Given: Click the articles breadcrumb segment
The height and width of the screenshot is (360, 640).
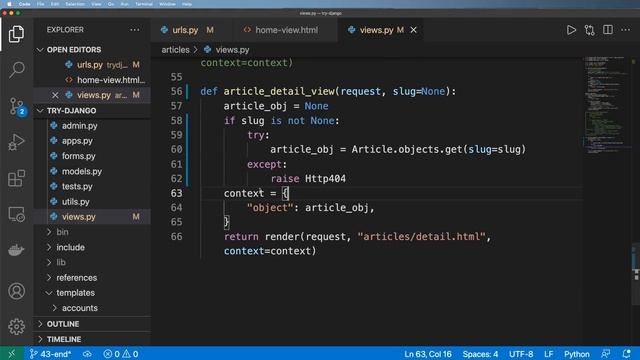Looking at the screenshot, I should click(x=175, y=50).
